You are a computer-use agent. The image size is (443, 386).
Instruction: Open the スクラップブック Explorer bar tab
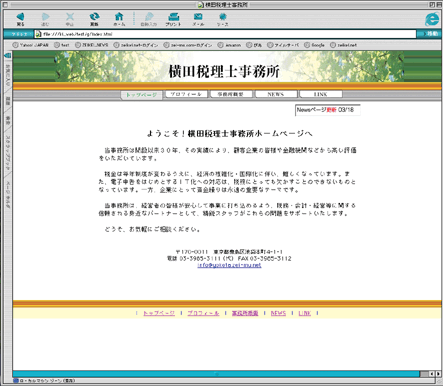coord(8,152)
